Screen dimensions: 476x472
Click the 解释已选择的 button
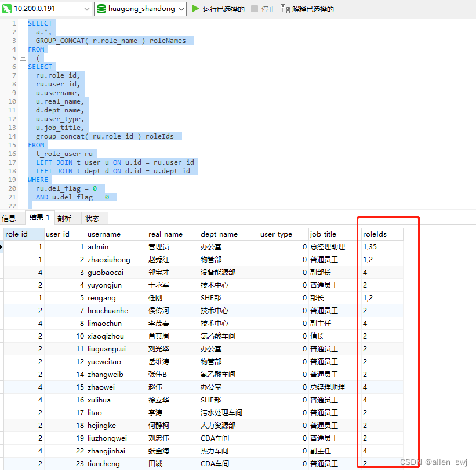coord(313,9)
